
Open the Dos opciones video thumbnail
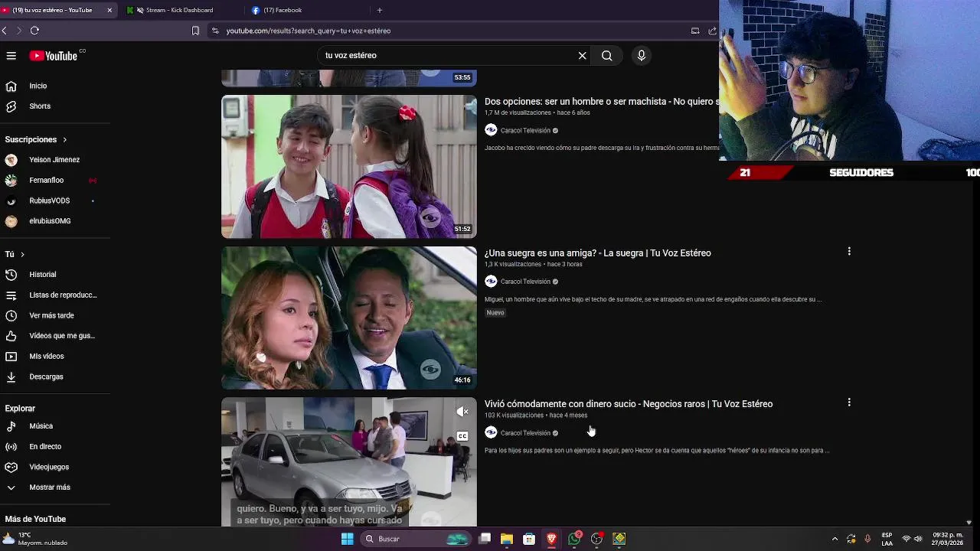point(349,167)
